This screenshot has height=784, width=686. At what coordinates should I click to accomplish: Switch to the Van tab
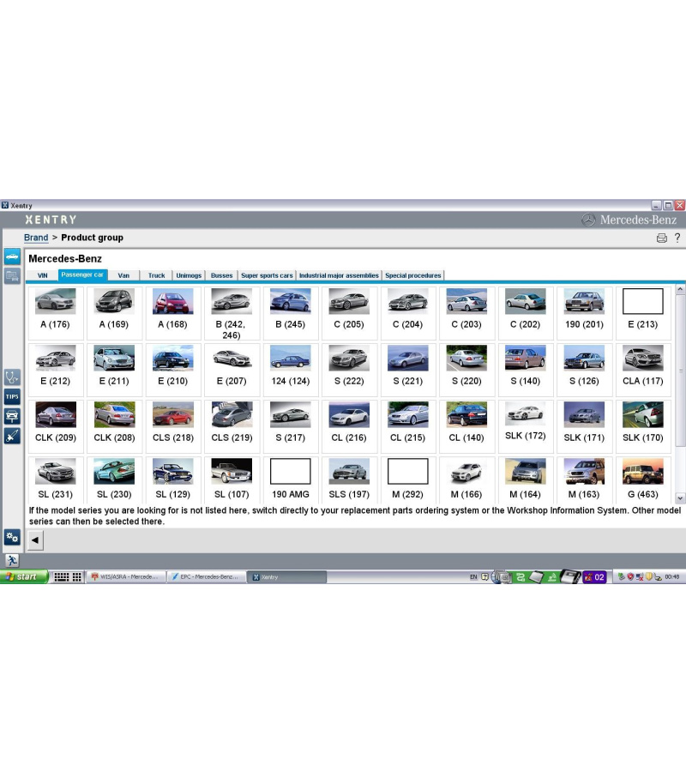123,275
